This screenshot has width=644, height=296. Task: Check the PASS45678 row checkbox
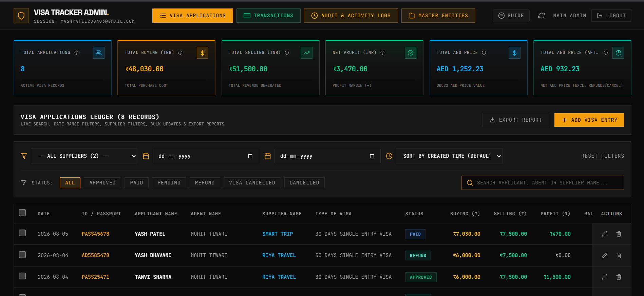click(x=22, y=233)
